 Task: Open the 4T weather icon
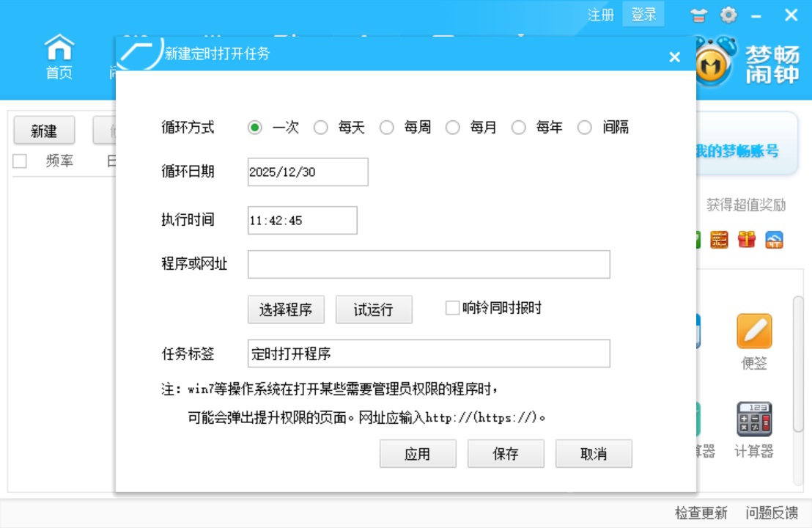774,240
